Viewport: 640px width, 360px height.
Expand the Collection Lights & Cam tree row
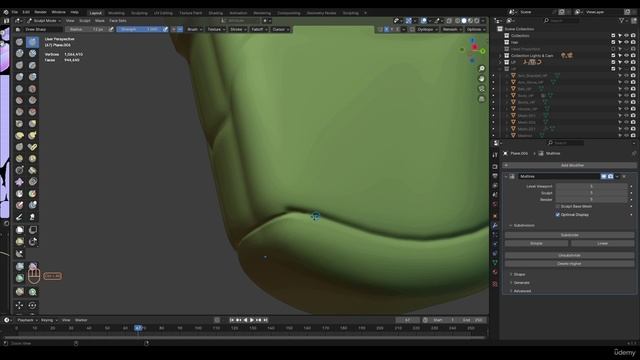(x=500, y=56)
